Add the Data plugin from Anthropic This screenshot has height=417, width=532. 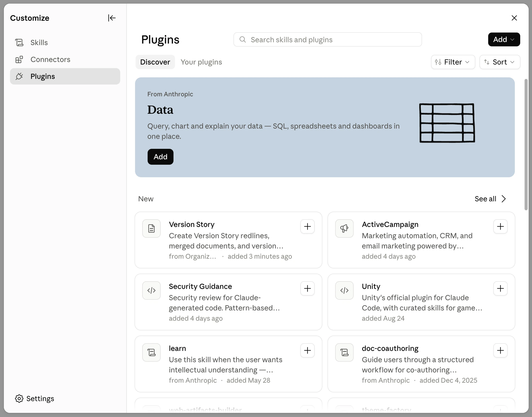coord(160,157)
